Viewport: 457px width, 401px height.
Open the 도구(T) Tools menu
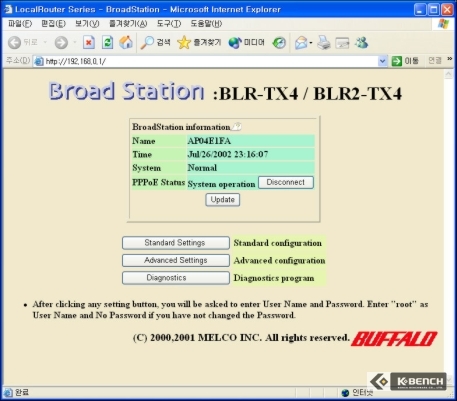coord(169,24)
